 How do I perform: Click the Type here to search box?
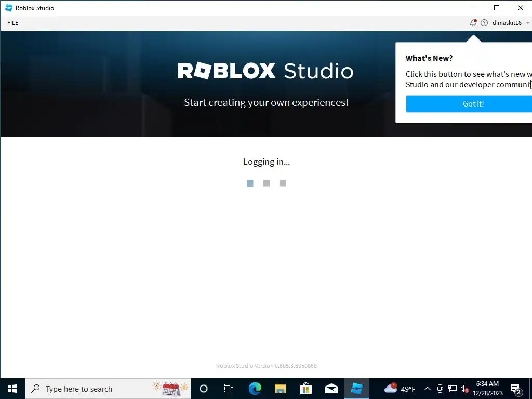[108, 389]
